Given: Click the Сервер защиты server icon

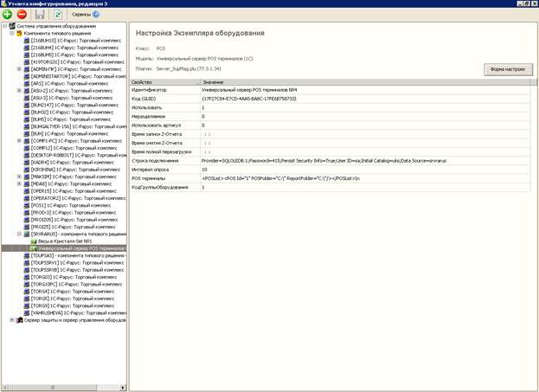Looking at the screenshot, I should click(20, 320).
